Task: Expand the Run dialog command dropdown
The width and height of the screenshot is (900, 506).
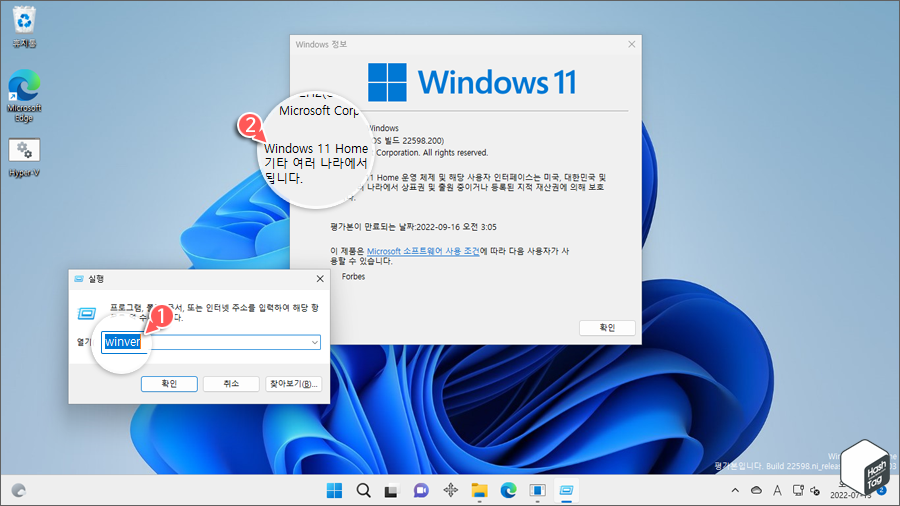Action: point(315,342)
